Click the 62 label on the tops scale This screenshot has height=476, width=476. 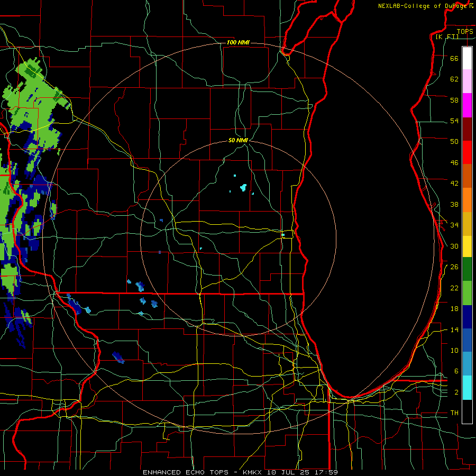pos(454,79)
